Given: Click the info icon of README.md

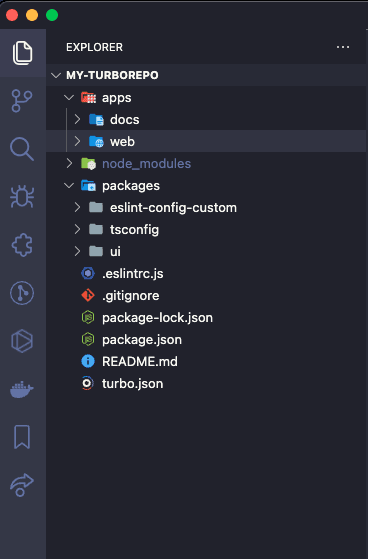Looking at the screenshot, I should coord(88,361).
